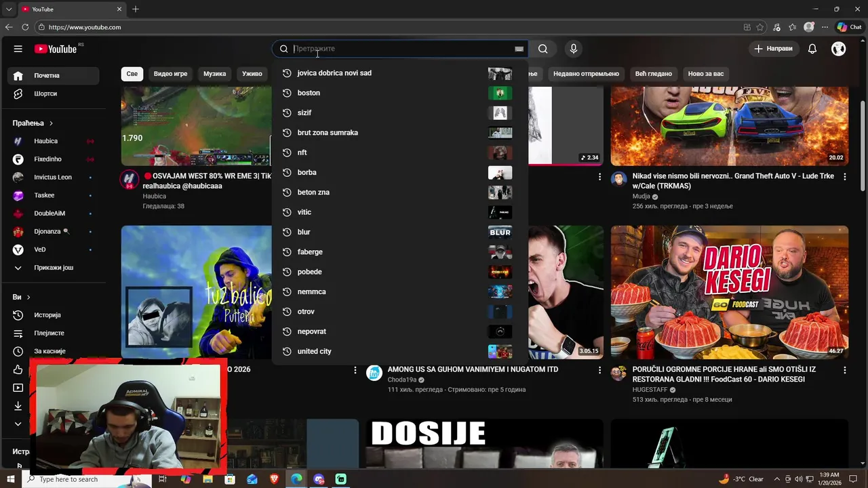Open the tab search dropdown in the title bar
The width and height of the screenshot is (868, 488).
pyautogui.click(x=9, y=9)
